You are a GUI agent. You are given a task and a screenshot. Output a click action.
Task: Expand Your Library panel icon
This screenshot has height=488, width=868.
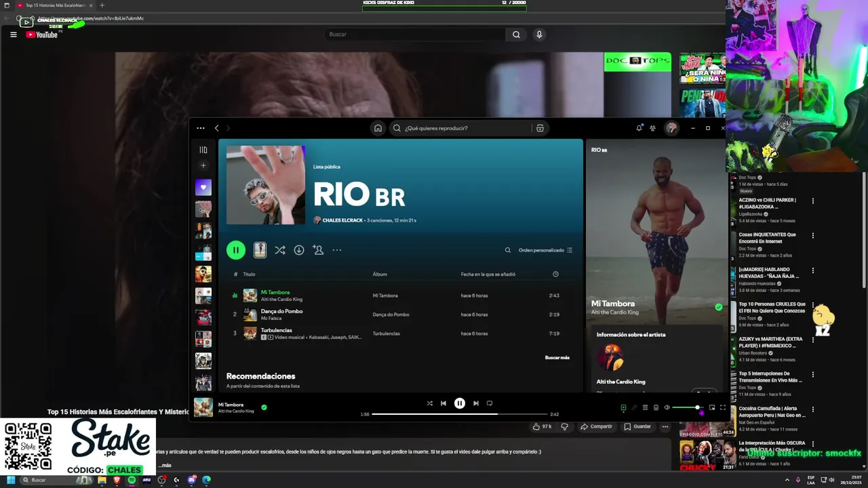pyautogui.click(x=203, y=150)
